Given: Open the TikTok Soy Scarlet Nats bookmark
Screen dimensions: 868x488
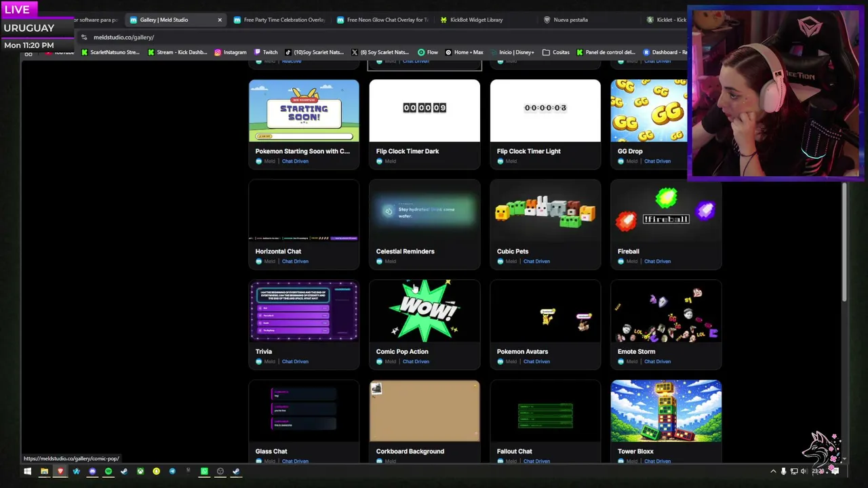Looking at the screenshot, I should coord(314,52).
